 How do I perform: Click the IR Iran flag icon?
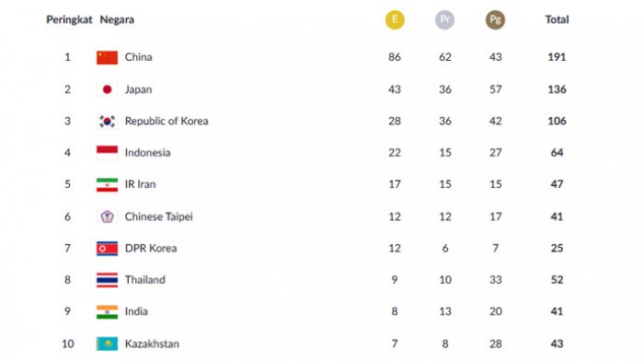(x=108, y=185)
